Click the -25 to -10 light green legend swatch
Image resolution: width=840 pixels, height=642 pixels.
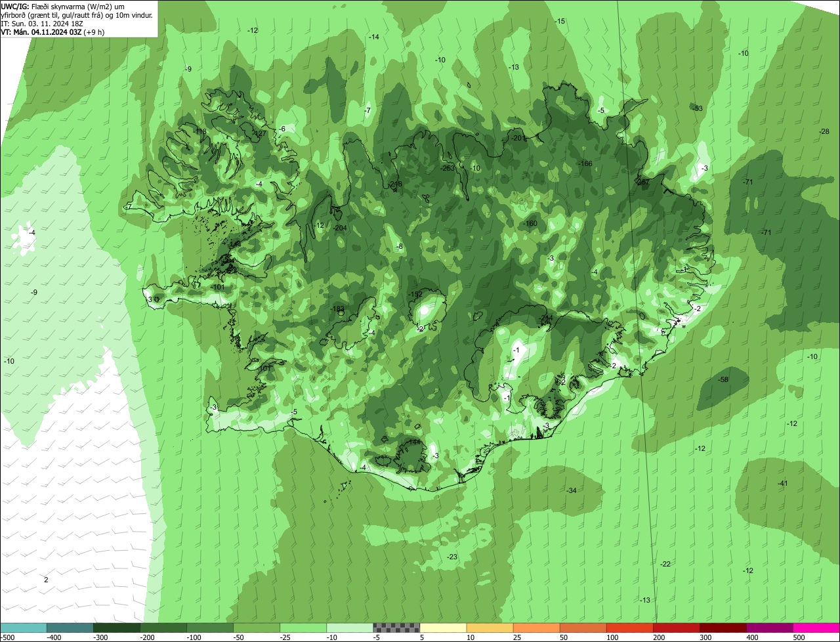[x=303, y=628]
